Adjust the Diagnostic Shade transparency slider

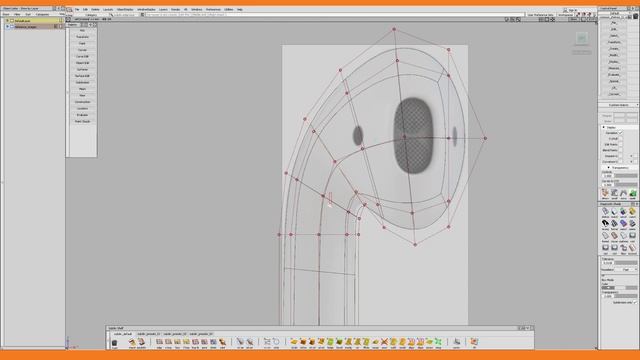[626, 296]
